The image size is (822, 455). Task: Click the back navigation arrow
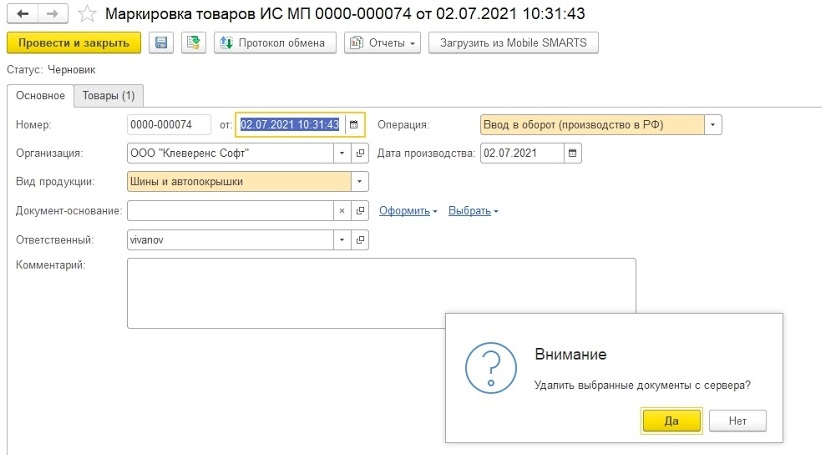(23, 14)
